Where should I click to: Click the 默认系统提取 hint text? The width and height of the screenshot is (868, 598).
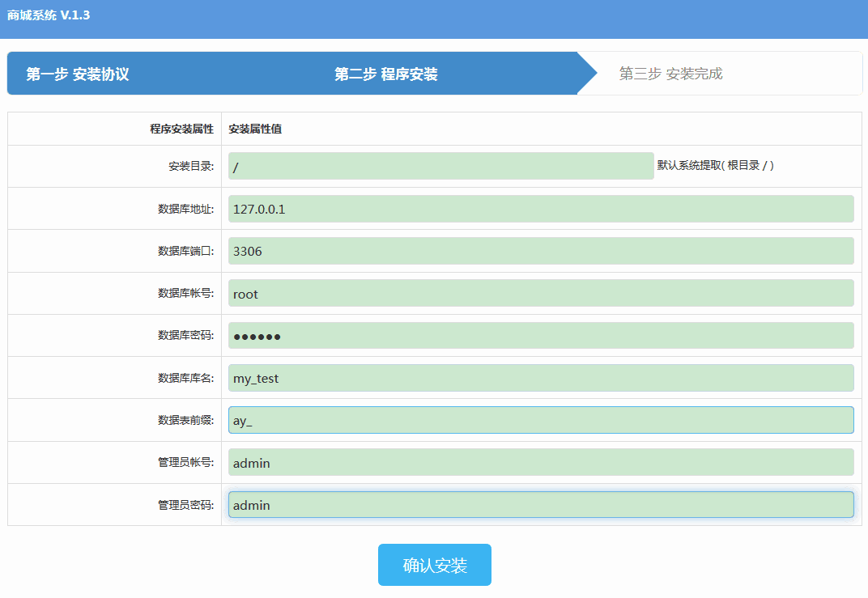(715, 165)
